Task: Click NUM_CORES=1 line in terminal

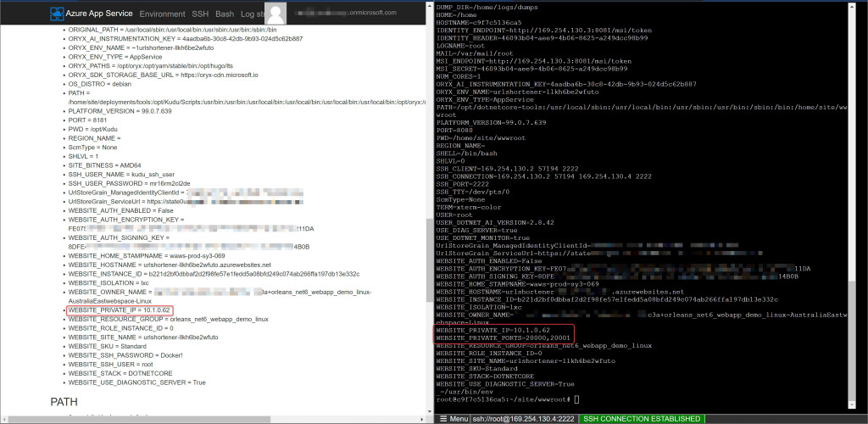Action: point(459,76)
